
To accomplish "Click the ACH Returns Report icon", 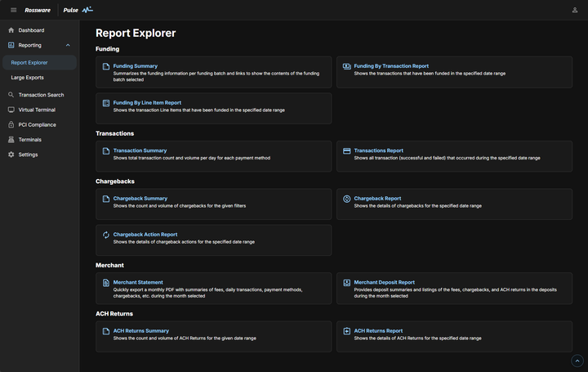I will pos(347,331).
